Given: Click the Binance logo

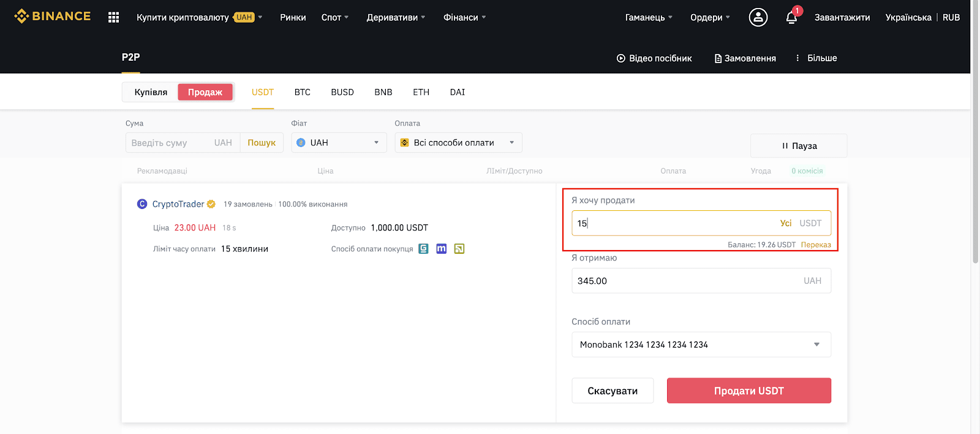Looking at the screenshot, I should (x=52, y=17).
